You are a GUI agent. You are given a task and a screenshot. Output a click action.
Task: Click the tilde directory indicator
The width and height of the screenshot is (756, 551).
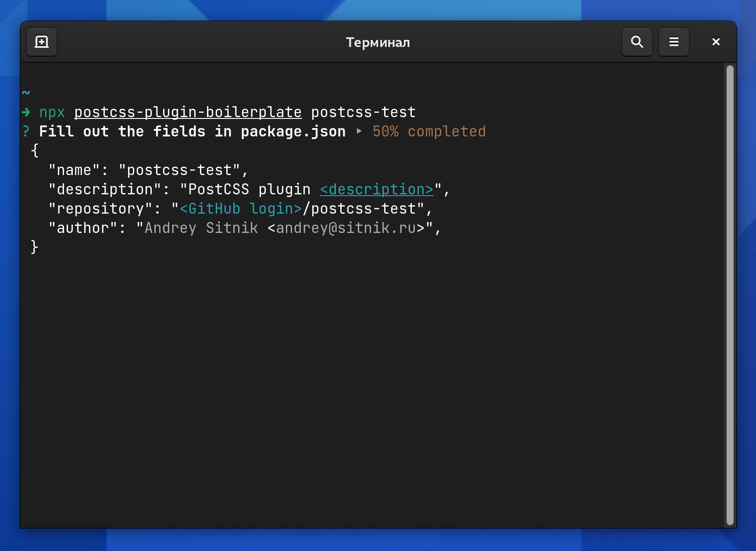[x=26, y=93]
